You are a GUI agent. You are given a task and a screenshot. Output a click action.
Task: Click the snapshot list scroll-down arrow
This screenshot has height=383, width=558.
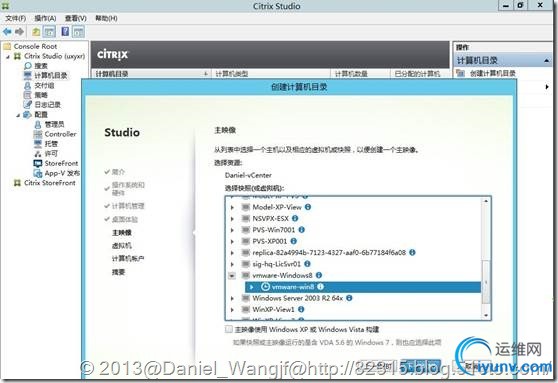pyautogui.click(x=486, y=315)
